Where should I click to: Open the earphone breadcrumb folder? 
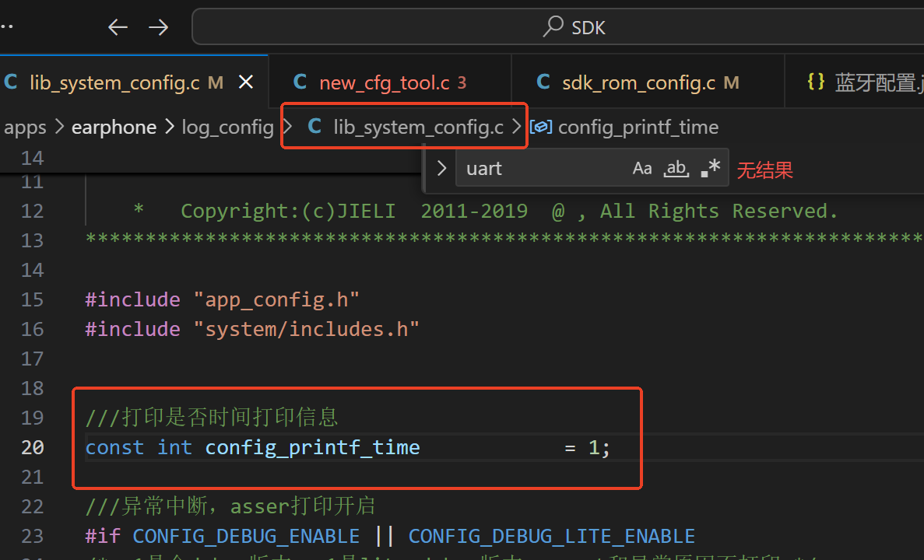point(114,128)
